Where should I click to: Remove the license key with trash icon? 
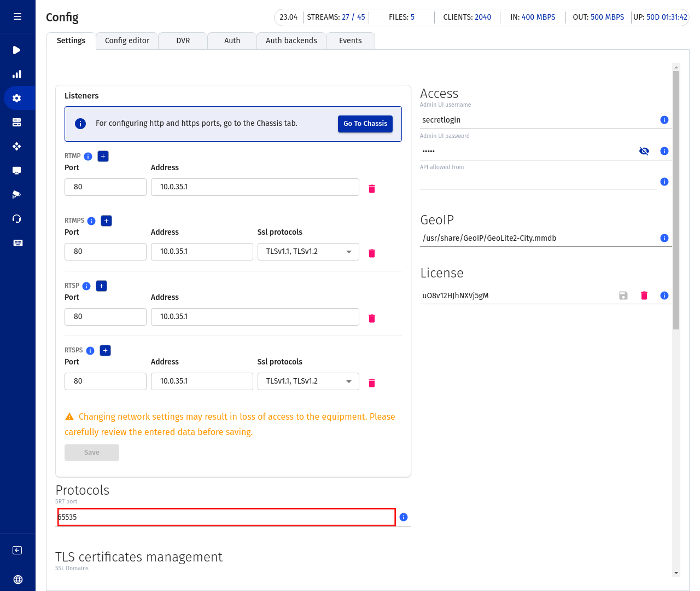(x=644, y=296)
